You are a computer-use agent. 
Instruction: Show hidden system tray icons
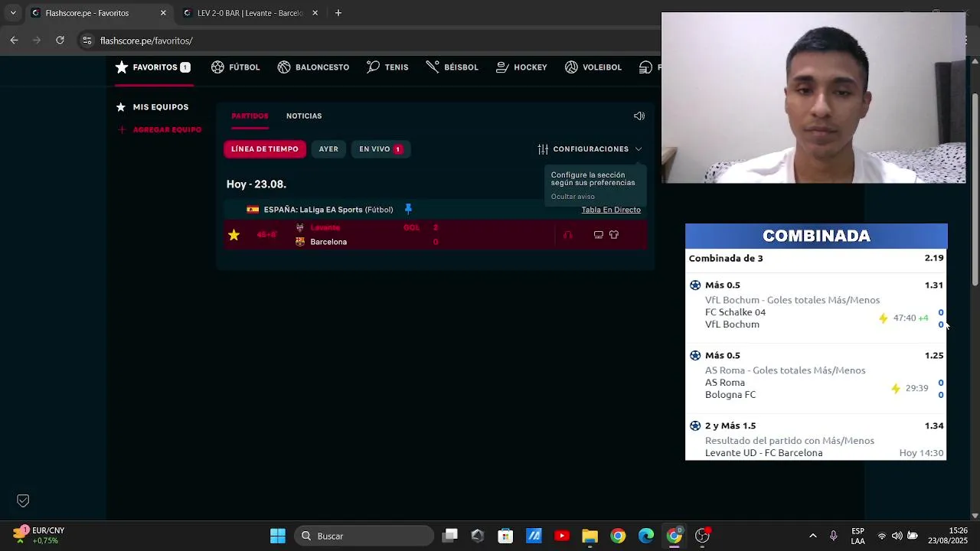click(813, 536)
